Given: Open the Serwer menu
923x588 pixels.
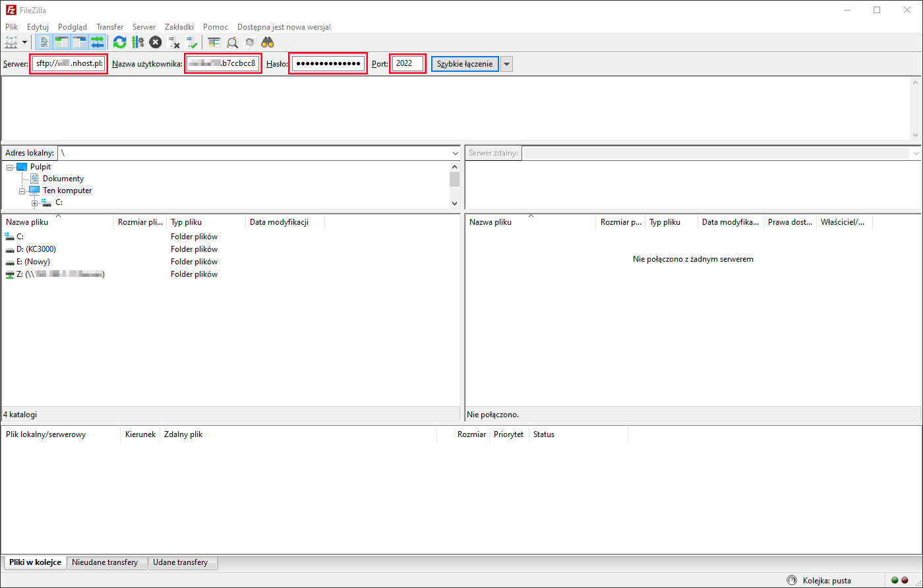Looking at the screenshot, I should [144, 26].
